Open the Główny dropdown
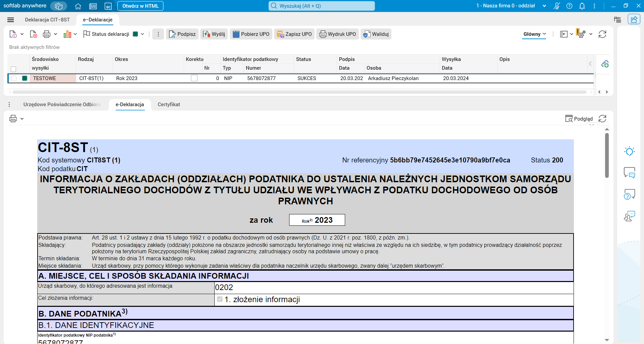Screen dimensions: 644x344 (534, 34)
